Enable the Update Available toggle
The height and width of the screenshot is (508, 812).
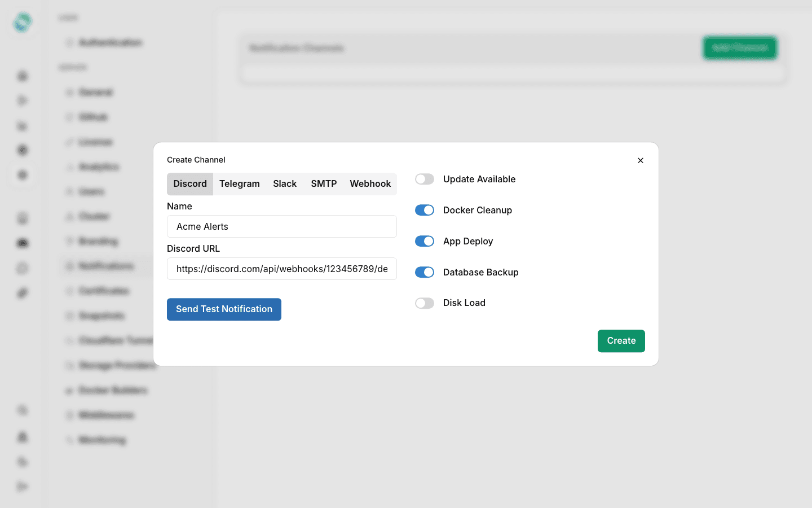tap(425, 179)
